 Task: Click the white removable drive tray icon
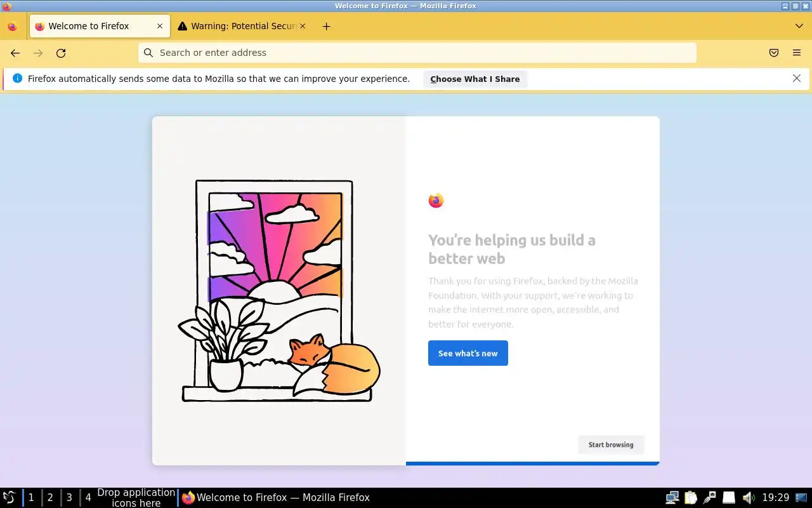(x=730, y=497)
